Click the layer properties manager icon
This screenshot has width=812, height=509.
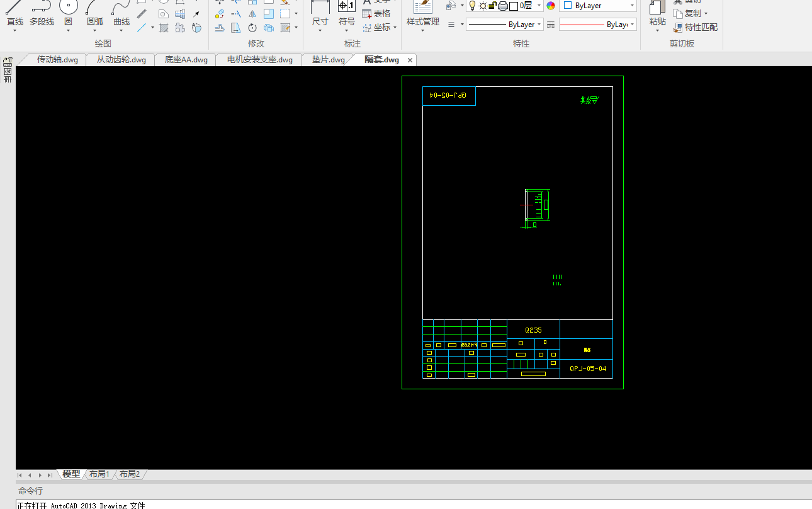451,6
